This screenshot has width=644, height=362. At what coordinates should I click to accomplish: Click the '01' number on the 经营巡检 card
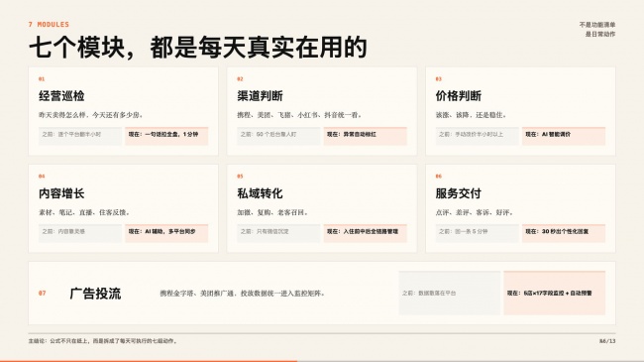[42, 79]
